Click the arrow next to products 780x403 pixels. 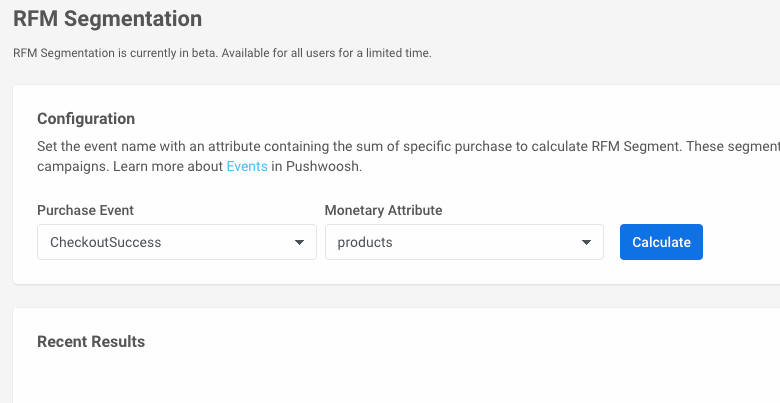pyautogui.click(x=586, y=243)
